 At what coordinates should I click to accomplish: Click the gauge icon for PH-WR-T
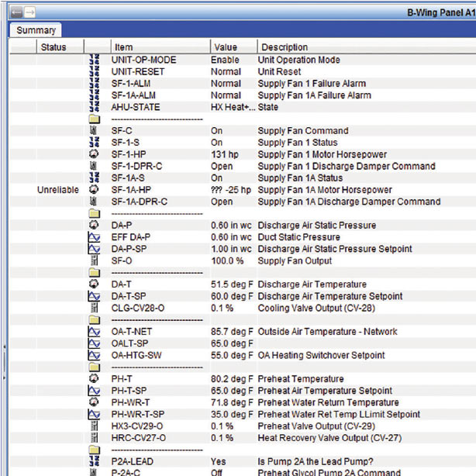click(94, 402)
